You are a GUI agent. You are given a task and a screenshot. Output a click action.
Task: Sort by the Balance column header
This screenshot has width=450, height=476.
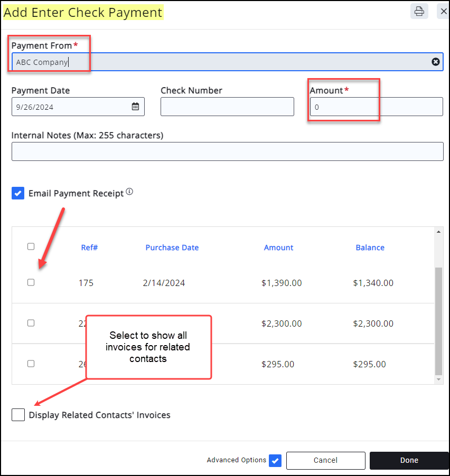370,247
